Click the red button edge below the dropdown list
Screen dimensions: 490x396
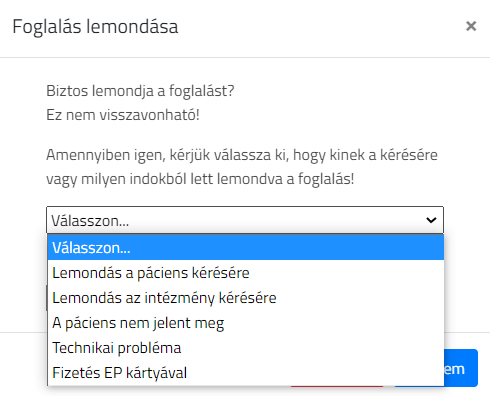coord(337,386)
